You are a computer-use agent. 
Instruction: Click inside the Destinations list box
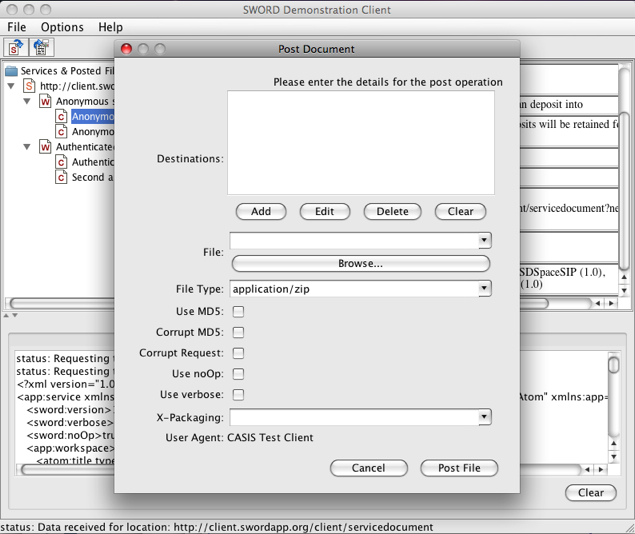[x=360, y=142]
